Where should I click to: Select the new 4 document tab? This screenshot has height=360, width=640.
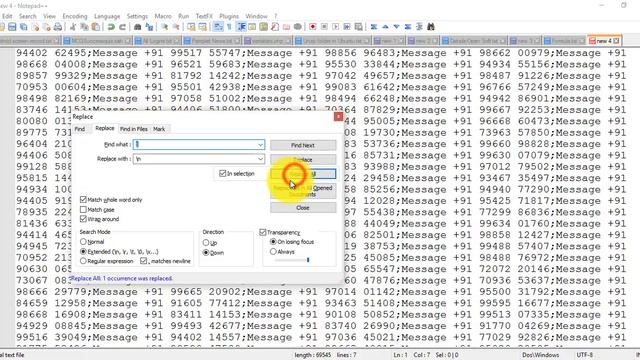click(604, 41)
